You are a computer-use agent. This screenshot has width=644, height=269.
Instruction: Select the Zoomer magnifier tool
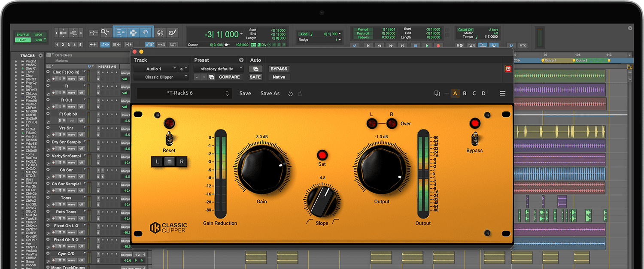coord(105,33)
